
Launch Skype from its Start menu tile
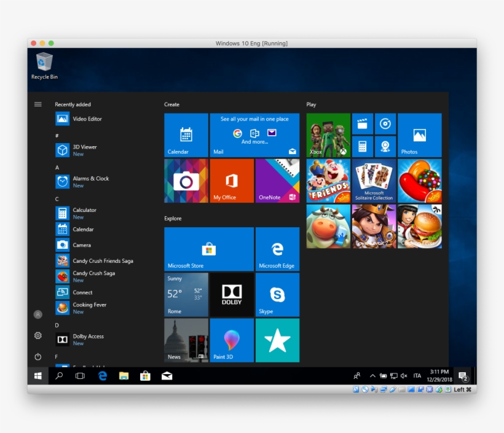pyautogui.click(x=277, y=294)
